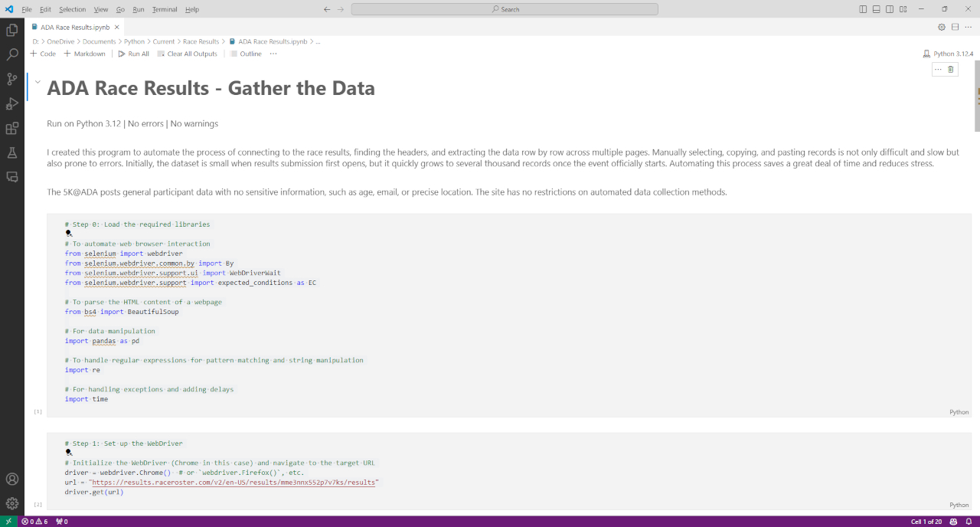Toggle the secondary side bar layout
The height and width of the screenshot is (527, 980).
click(889, 9)
